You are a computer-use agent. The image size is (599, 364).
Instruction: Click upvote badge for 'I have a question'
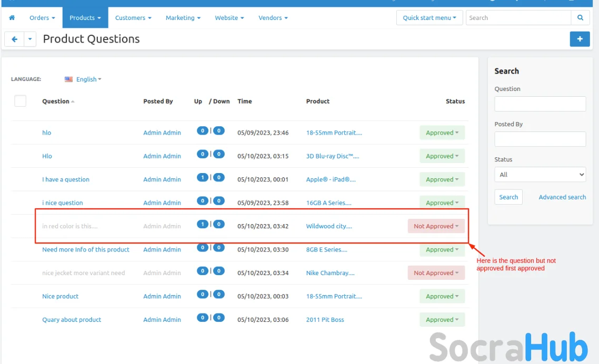(x=202, y=178)
